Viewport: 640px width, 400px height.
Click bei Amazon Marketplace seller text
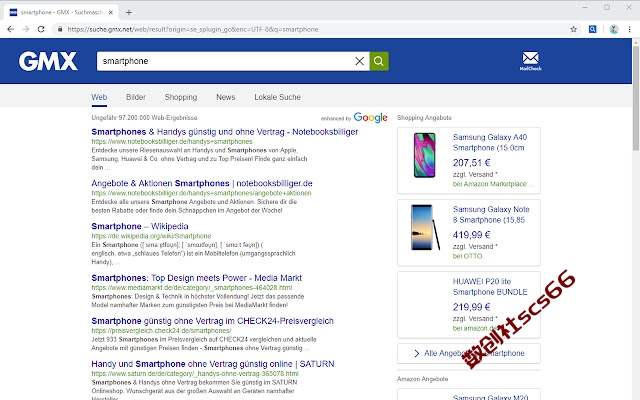(x=493, y=184)
